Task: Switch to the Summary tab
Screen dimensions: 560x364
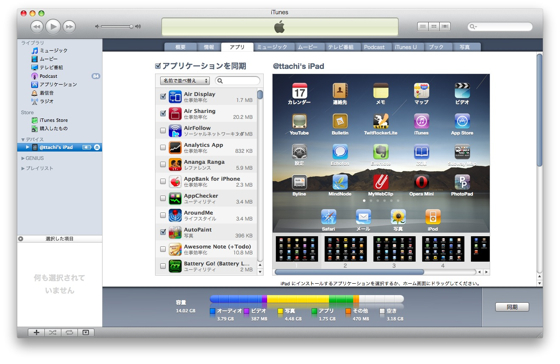Action: tap(180, 47)
